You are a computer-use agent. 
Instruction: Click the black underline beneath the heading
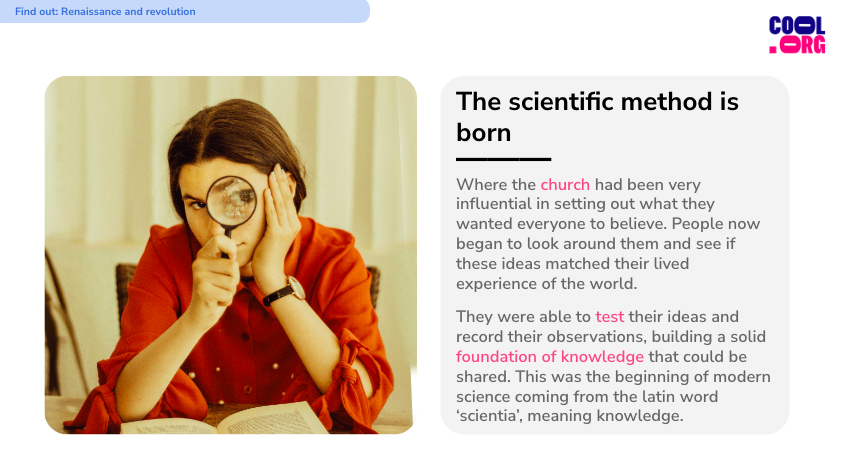tap(503, 159)
